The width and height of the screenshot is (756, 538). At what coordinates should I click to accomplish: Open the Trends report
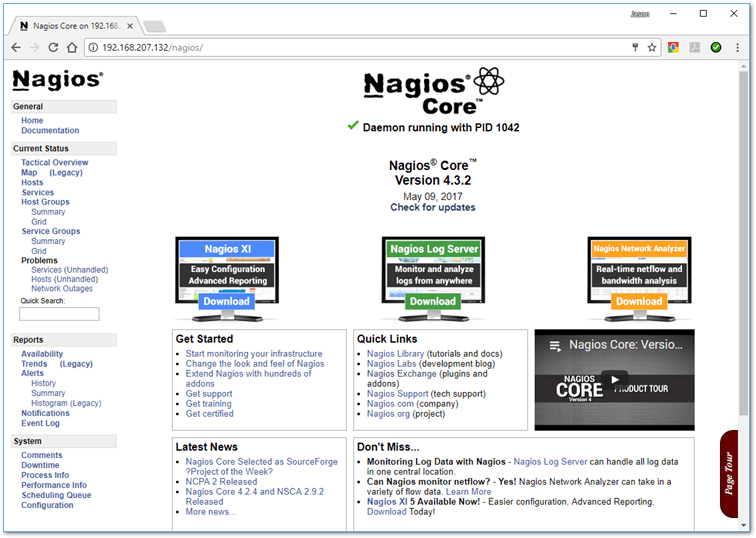pos(34,363)
